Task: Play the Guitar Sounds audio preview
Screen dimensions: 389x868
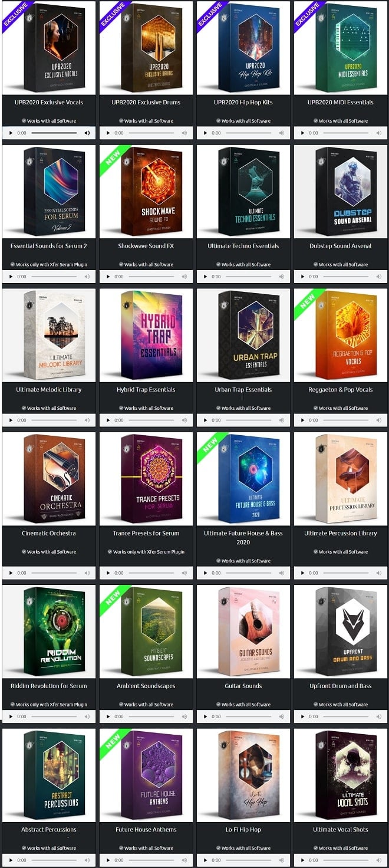Action: coord(205,716)
